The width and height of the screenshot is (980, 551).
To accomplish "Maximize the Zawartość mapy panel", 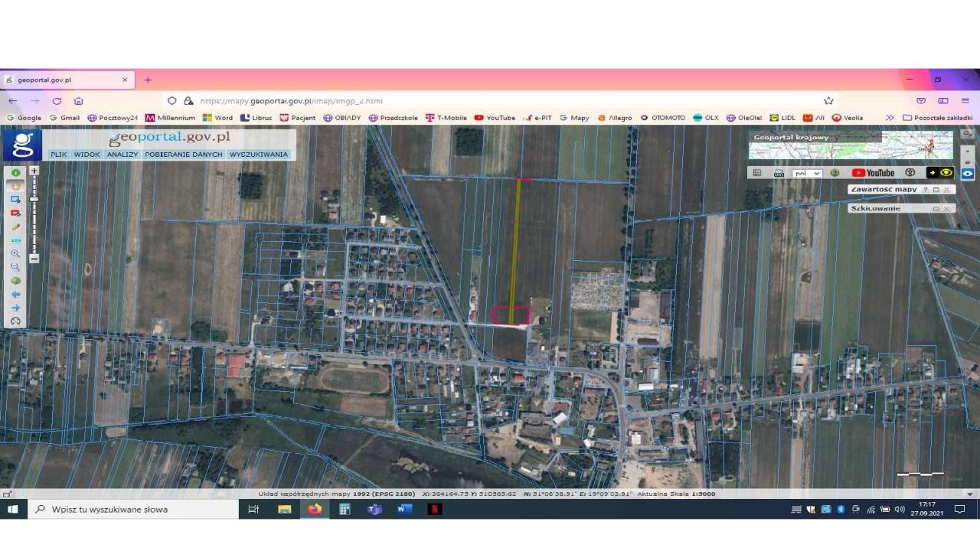I will click(936, 189).
